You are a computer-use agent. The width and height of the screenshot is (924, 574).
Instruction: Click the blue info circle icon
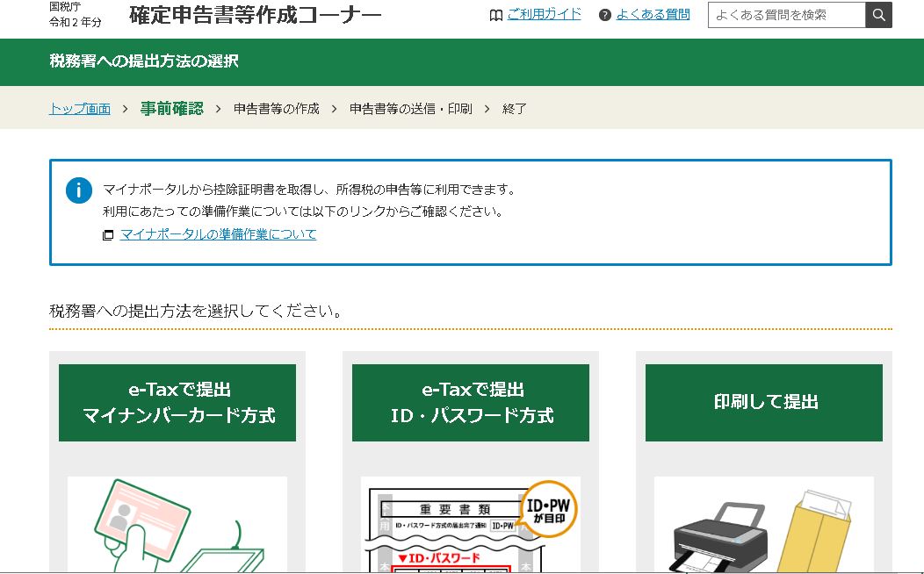[79, 190]
